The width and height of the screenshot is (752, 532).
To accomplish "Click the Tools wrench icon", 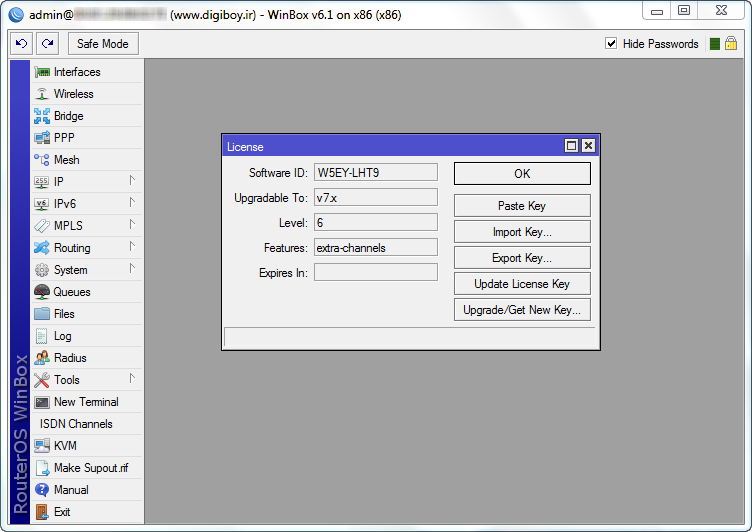I will pyautogui.click(x=42, y=380).
